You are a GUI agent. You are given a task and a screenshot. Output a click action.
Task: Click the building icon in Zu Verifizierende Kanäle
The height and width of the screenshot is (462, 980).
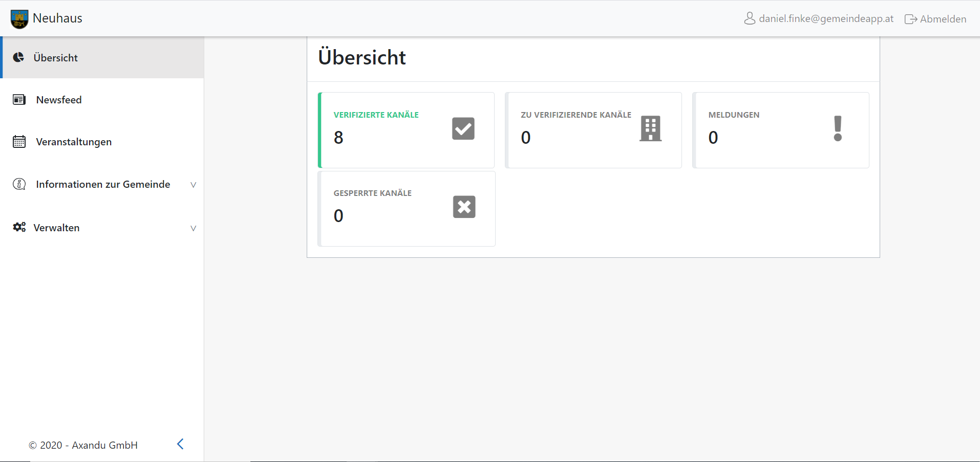coord(650,128)
